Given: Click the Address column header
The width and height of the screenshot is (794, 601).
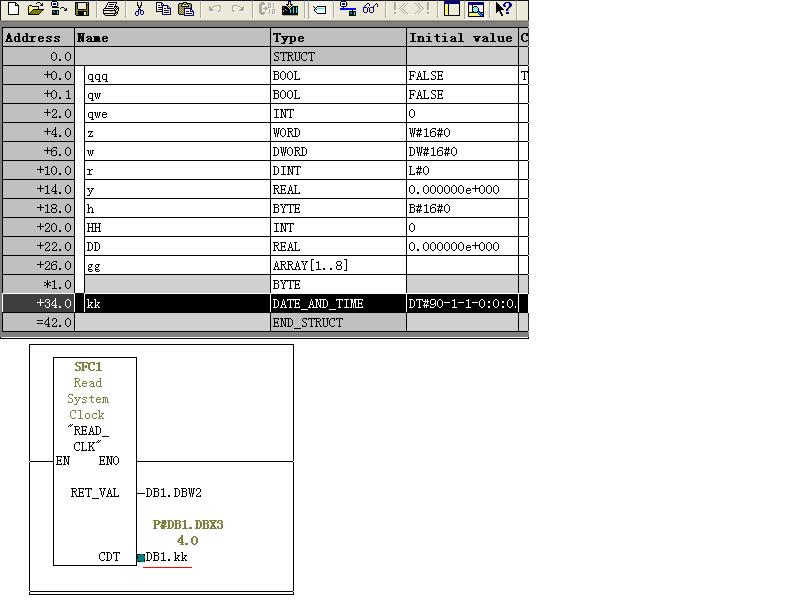Looking at the screenshot, I should (38, 37).
